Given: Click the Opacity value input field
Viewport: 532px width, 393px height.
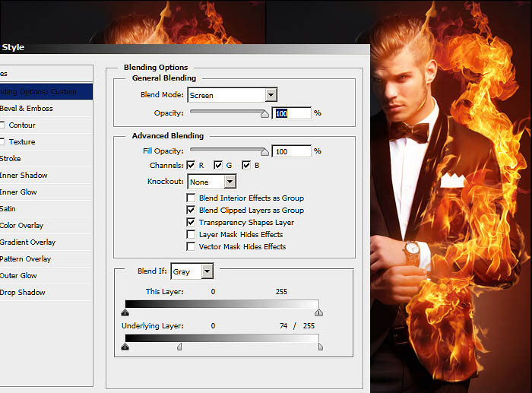Looking at the screenshot, I should [291, 113].
